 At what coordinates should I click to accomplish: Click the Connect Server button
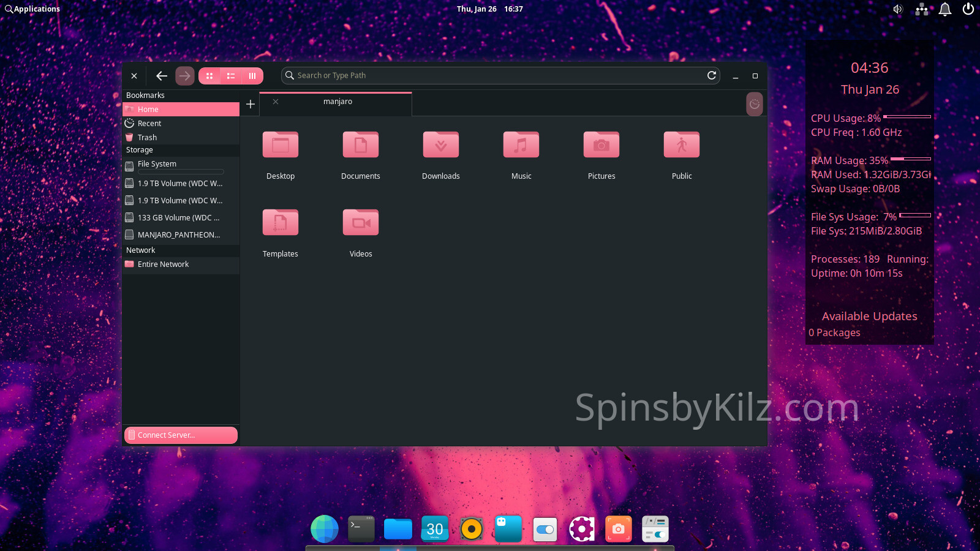click(181, 435)
